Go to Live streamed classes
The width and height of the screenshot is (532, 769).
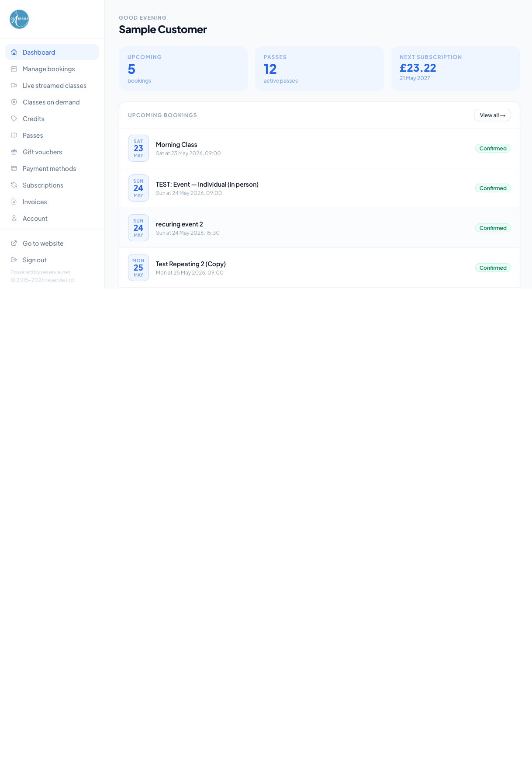pos(52,85)
